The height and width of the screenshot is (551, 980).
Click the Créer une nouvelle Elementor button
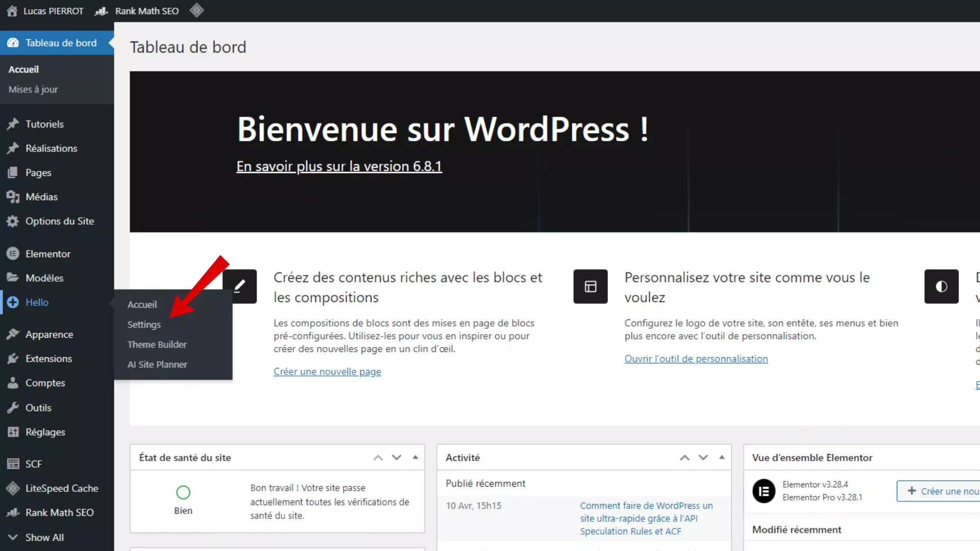[x=939, y=491]
